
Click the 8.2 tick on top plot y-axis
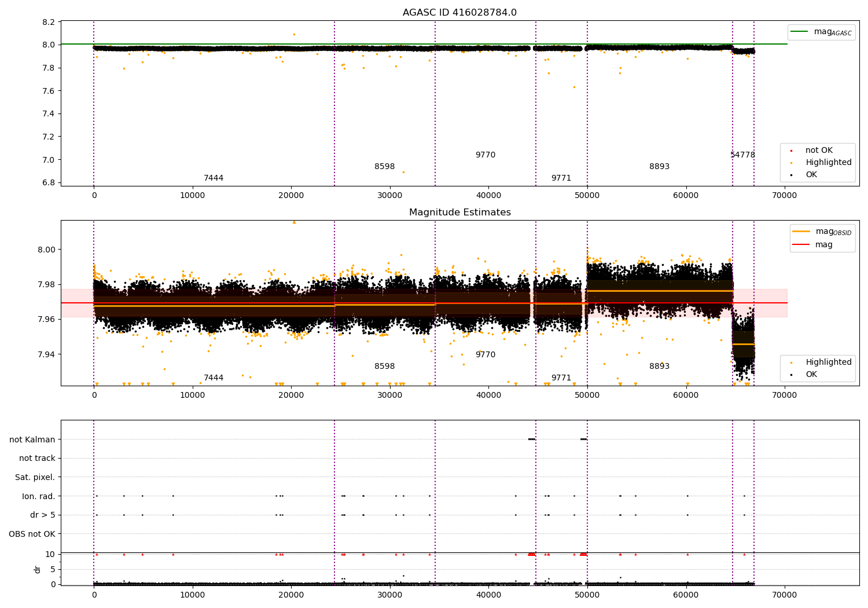coord(48,22)
